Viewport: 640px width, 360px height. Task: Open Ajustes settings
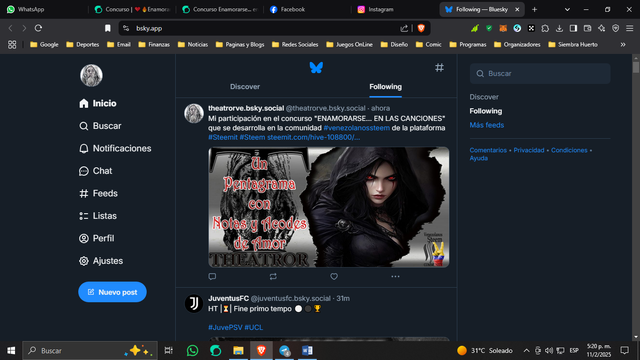point(101,261)
